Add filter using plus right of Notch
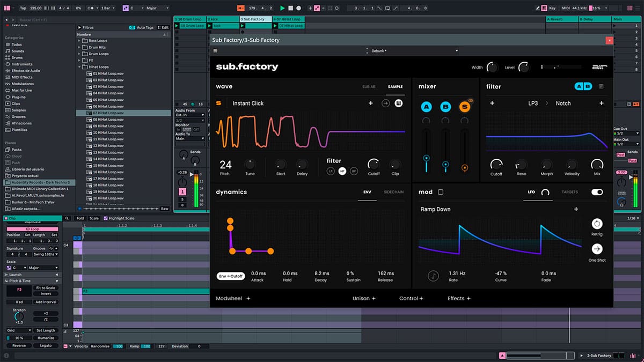Viewport: 644px width, 362px height. click(602, 103)
